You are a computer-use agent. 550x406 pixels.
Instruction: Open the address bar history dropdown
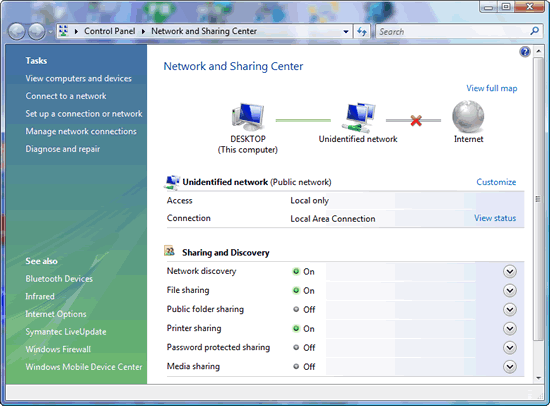coord(346,32)
